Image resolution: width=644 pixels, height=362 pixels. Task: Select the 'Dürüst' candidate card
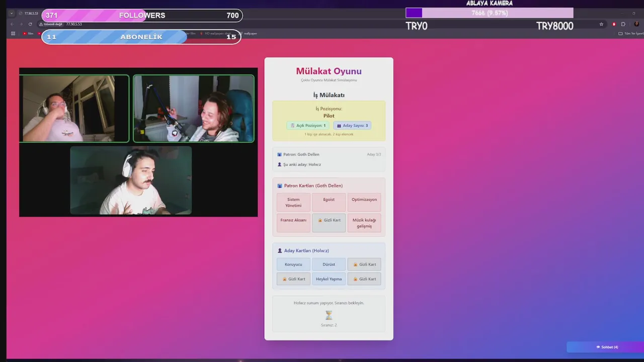pos(329,264)
